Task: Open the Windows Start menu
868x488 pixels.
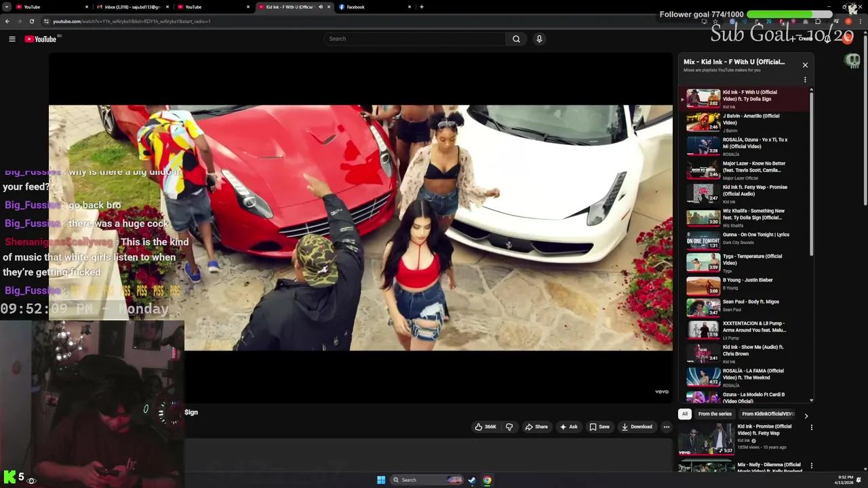Action: point(381,480)
